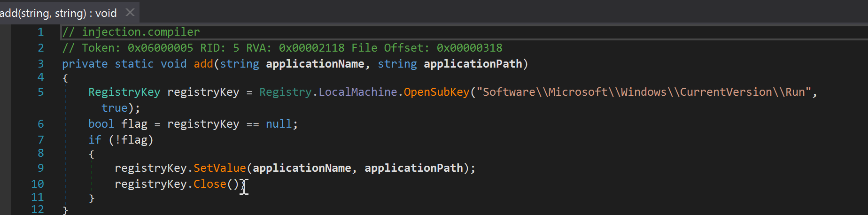The image size is (868, 215).
Task: Click line number 1 in the gutter
Action: pos(40,32)
